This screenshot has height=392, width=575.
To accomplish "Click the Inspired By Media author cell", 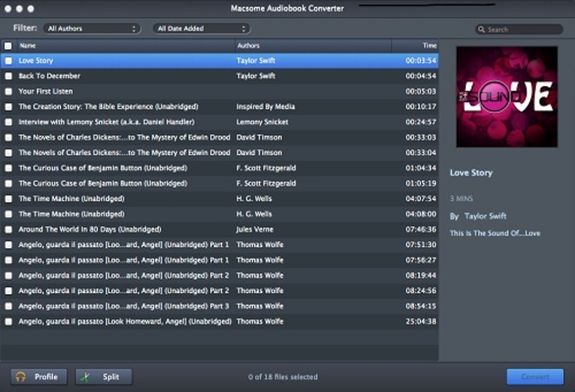I will 265,107.
